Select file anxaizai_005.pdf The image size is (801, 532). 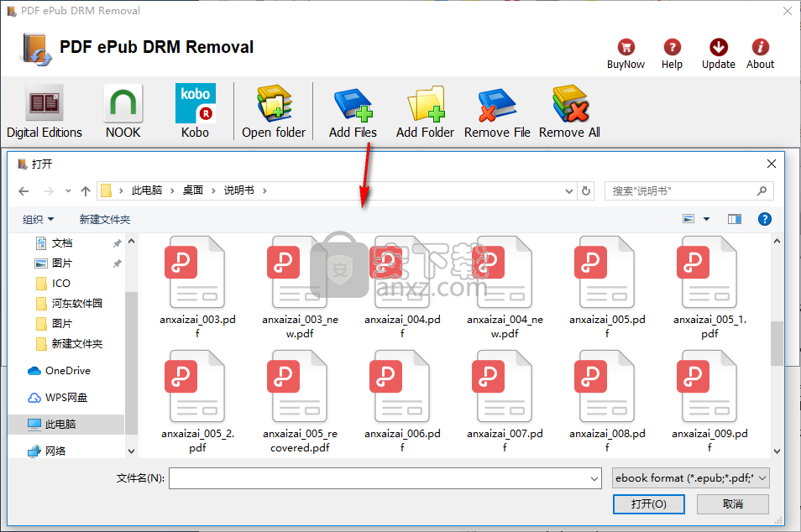607,288
